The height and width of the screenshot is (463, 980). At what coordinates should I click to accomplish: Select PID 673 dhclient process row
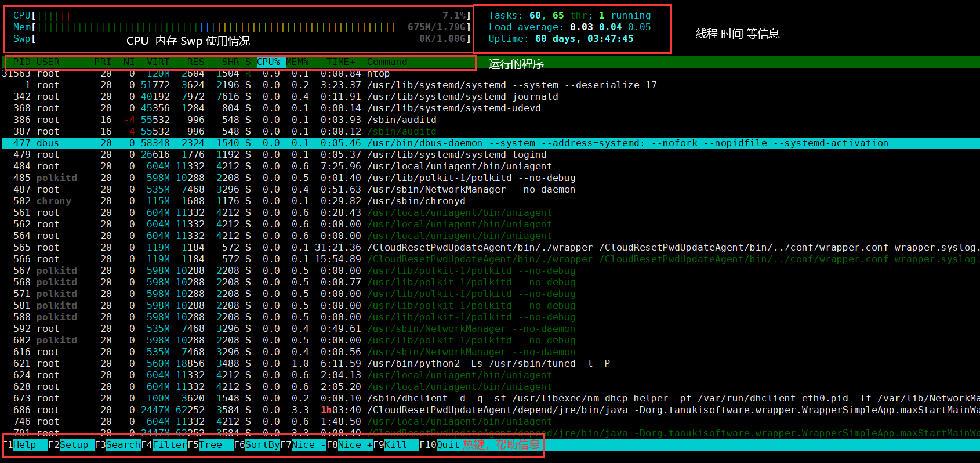click(x=490, y=399)
